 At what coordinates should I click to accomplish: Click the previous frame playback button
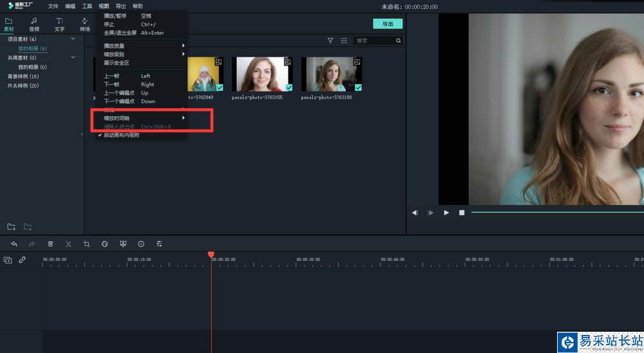[415, 213]
